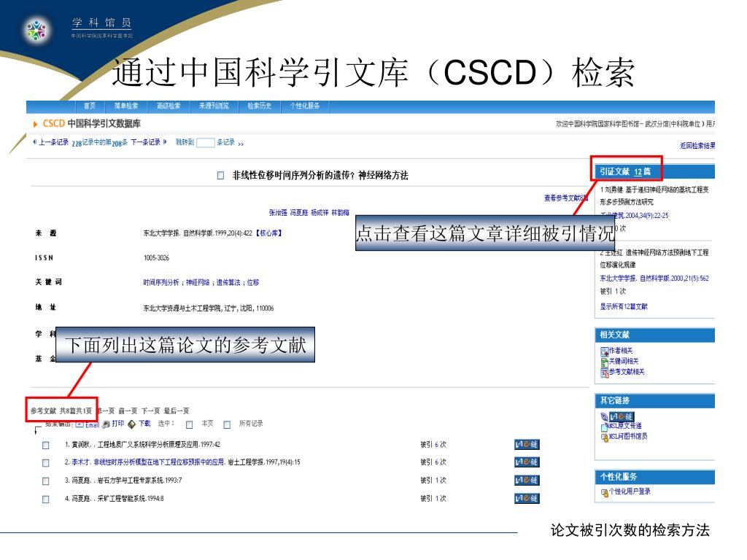
Task: Click the 返回检索结果 link
Action: click(697, 146)
